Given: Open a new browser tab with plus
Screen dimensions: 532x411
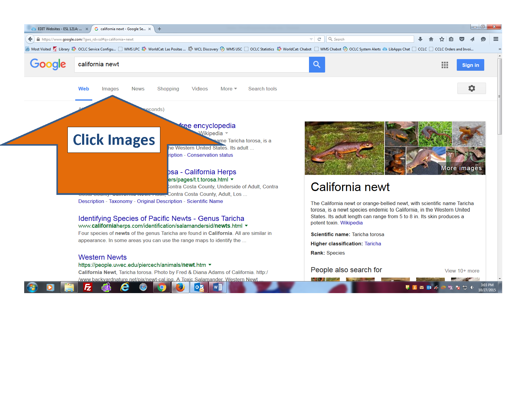Looking at the screenshot, I should pos(159,29).
